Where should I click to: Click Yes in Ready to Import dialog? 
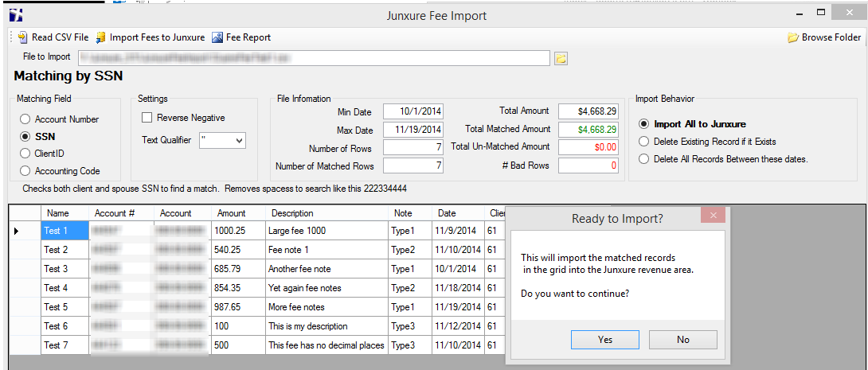click(x=605, y=340)
